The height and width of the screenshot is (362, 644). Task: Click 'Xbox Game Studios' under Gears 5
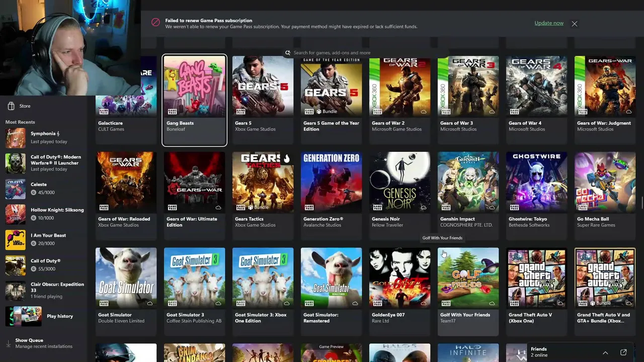pos(255,129)
